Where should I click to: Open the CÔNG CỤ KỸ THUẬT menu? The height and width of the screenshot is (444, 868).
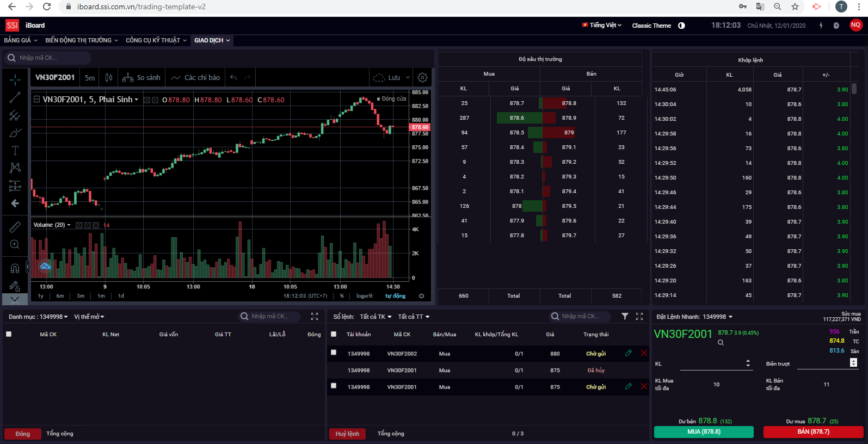[x=156, y=40]
